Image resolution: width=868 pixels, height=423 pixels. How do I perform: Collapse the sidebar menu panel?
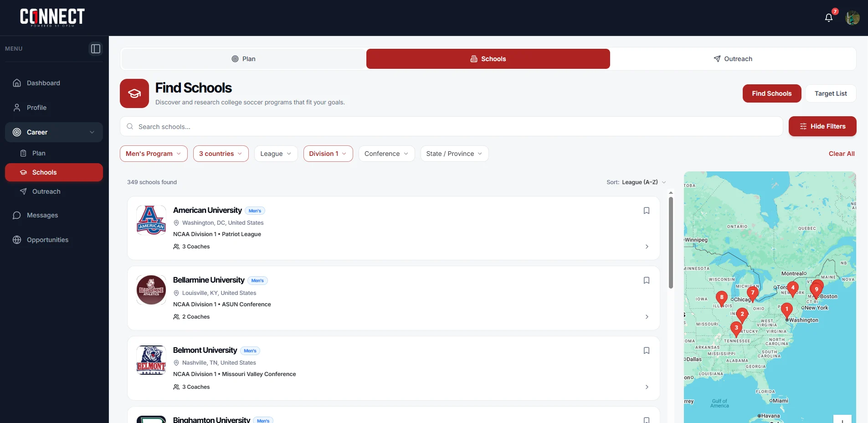pos(96,49)
